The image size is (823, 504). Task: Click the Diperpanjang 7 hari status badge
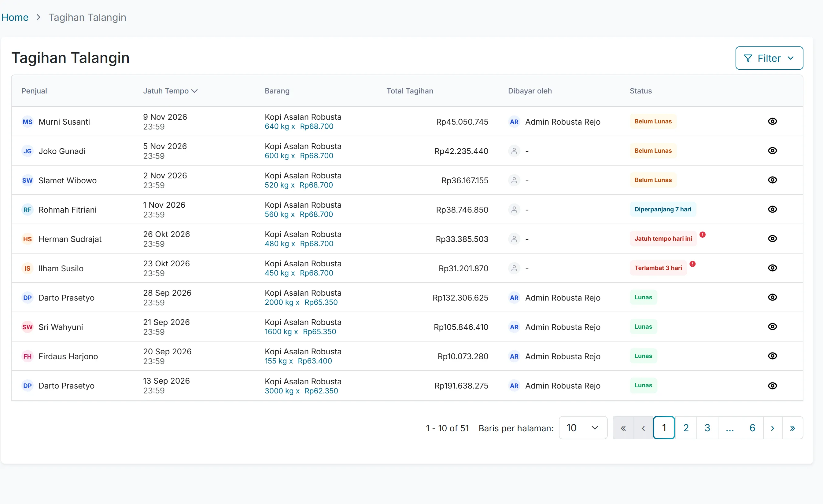663,209
